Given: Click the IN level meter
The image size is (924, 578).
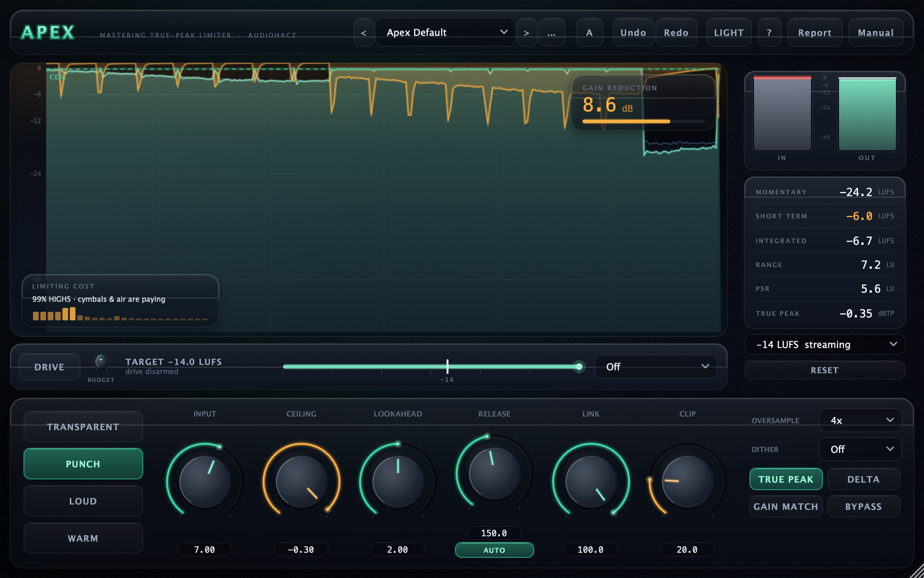Looking at the screenshot, I should pyautogui.click(x=783, y=114).
